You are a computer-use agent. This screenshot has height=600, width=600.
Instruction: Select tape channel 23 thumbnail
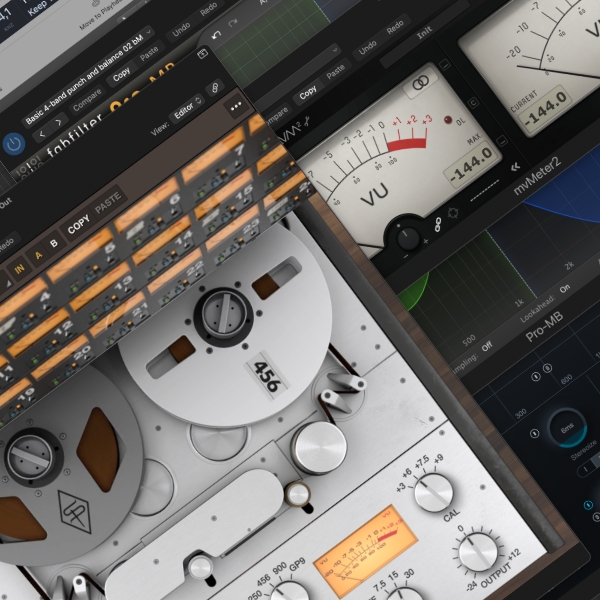pyautogui.click(x=233, y=233)
